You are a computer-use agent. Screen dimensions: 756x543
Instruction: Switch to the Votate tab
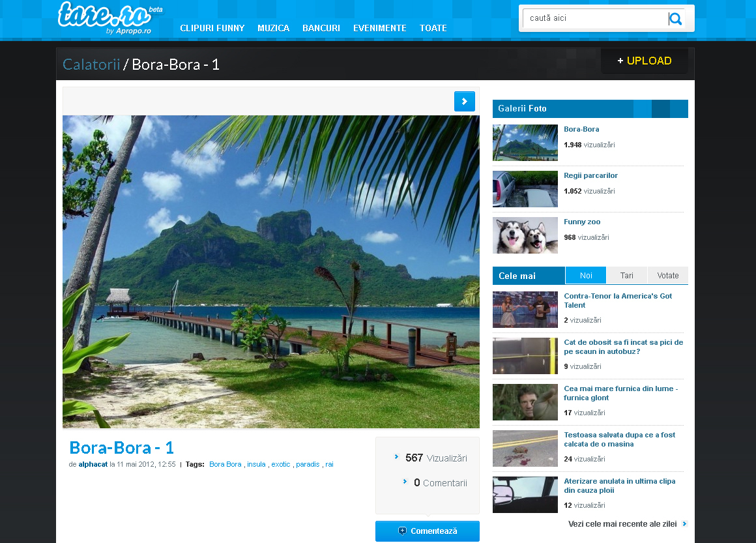(667, 276)
